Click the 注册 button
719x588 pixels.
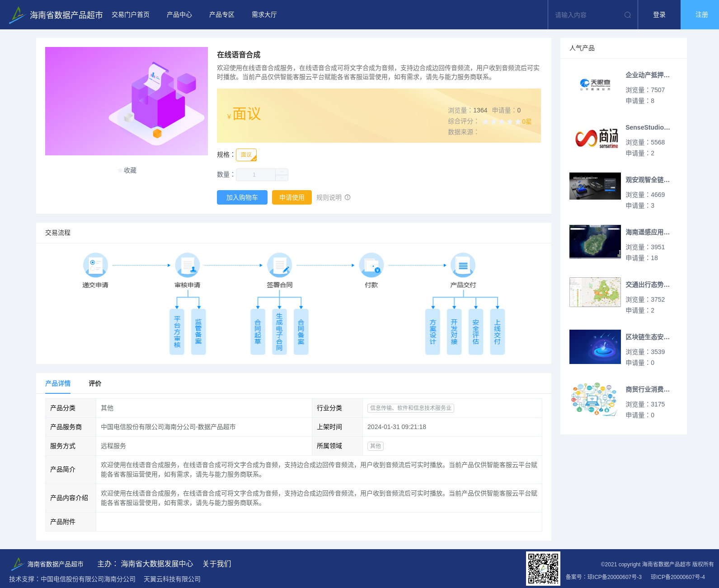(700, 15)
